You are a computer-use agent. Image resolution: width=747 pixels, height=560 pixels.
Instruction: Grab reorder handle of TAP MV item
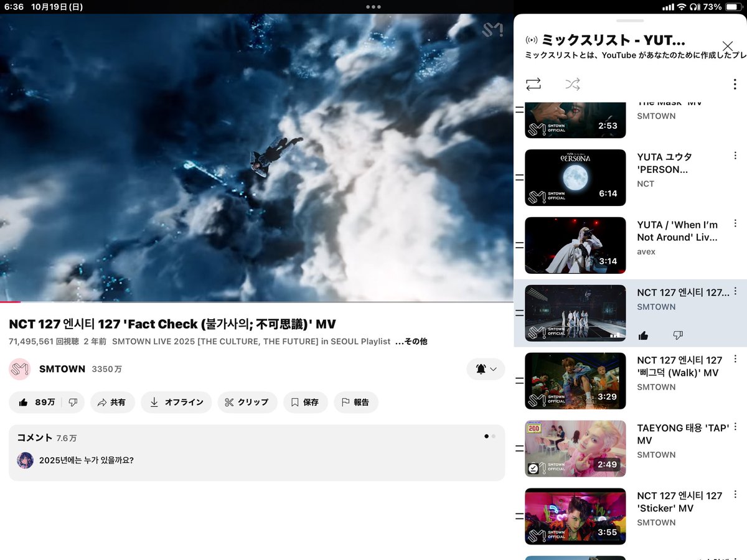519,449
